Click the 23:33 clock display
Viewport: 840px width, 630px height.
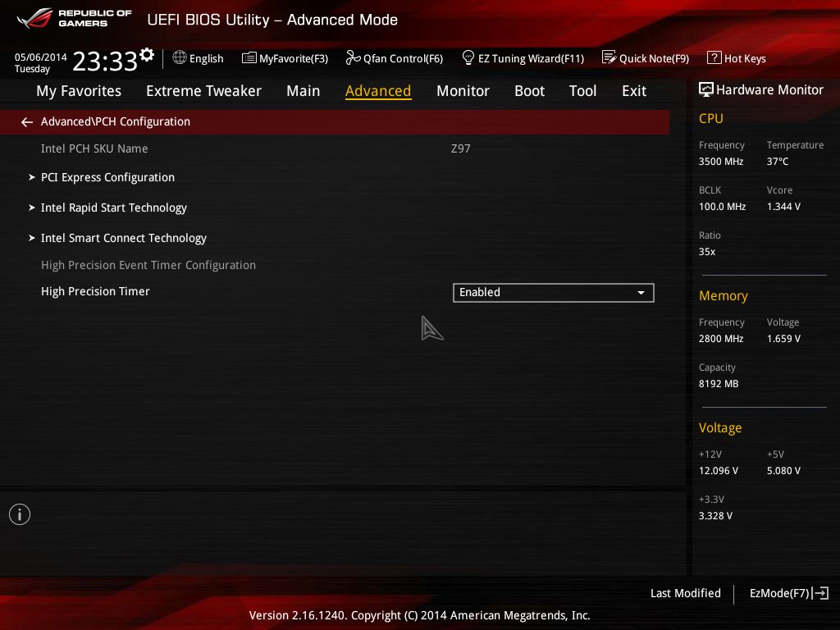tap(104, 61)
